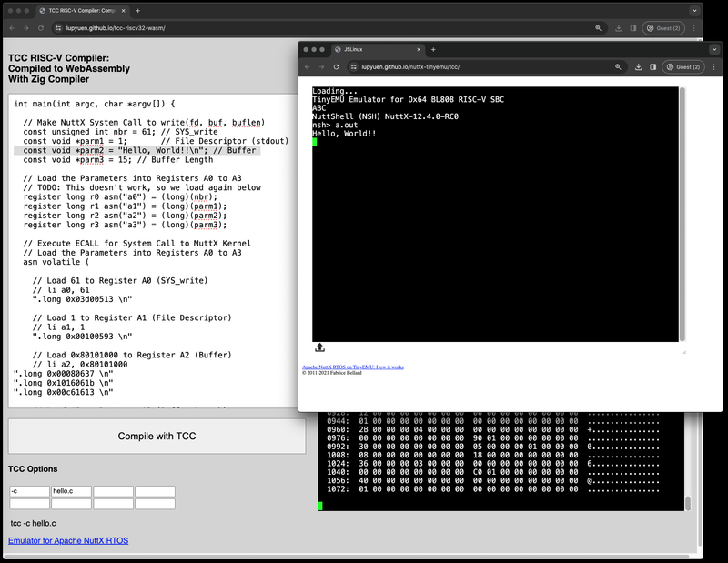Screen dimensions: 728x563
Task: Open the Emulator for Apache NuttX RTOS link
Action: click(x=68, y=541)
